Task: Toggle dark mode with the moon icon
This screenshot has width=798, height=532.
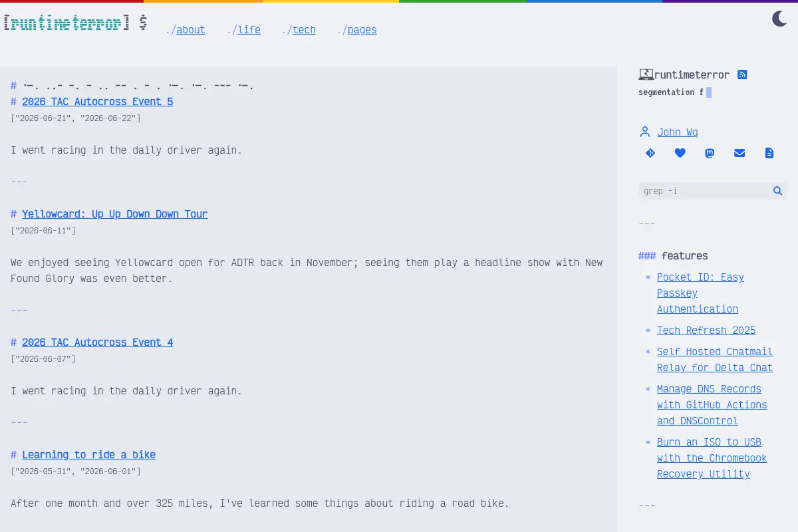Action: pyautogui.click(x=779, y=19)
